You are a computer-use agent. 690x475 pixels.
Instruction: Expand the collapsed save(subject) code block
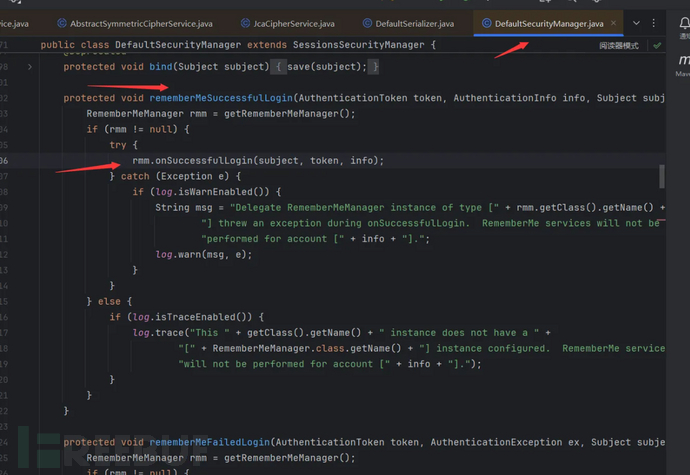[327, 66]
